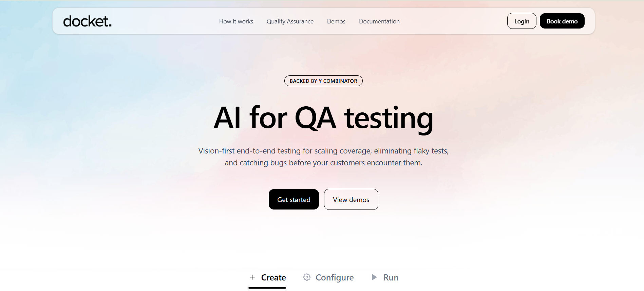
Task: Select the Create tab label
Action: pyautogui.click(x=273, y=277)
